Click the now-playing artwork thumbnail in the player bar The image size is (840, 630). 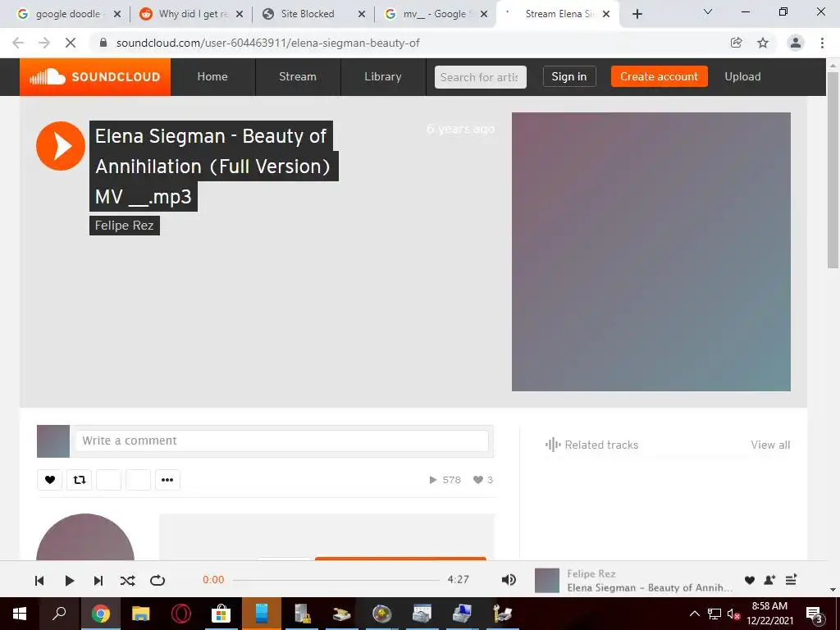[547, 581]
